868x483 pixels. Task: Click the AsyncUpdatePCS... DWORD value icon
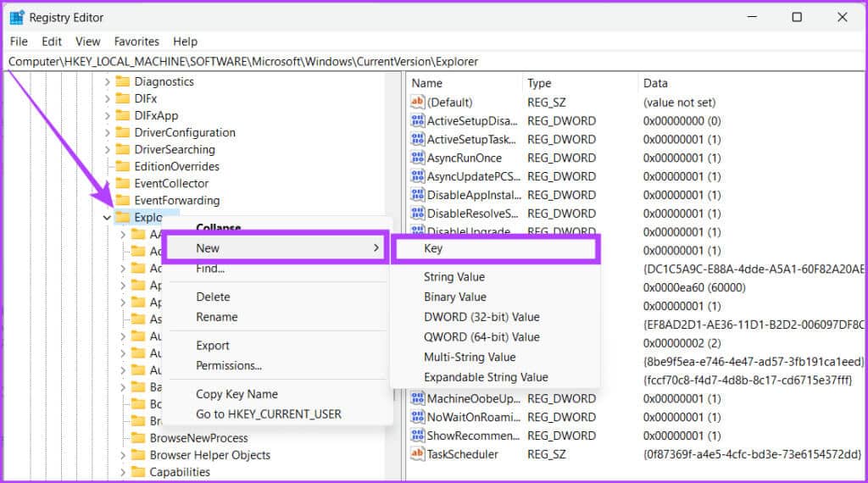pyautogui.click(x=417, y=176)
